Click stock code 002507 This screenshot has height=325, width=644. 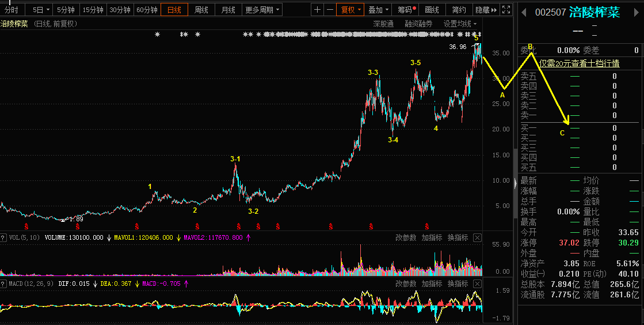[550, 13]
